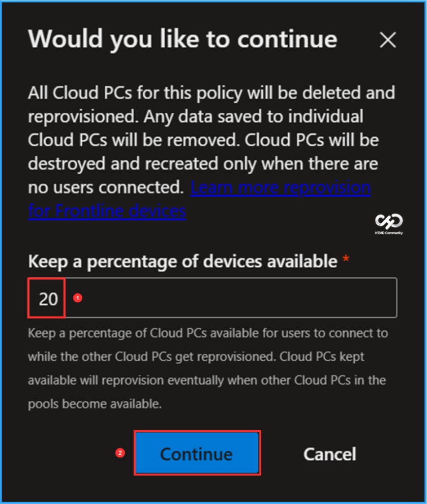Open the Learn more reprovision for Frontline devices link

[x=281, y=187]
